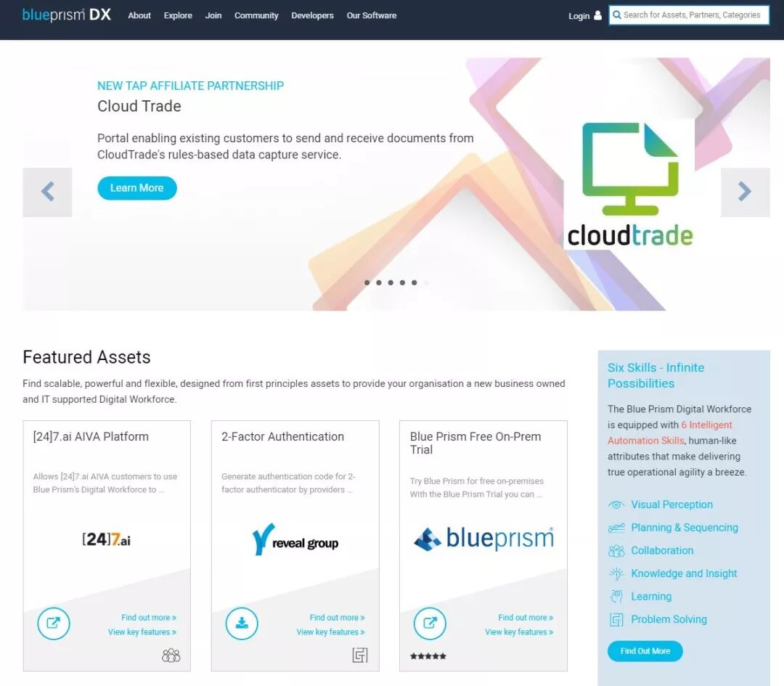View key features of [24]7.ai AIVA Platform
This screenshot has width=784, height=686.
pos(142,632)
